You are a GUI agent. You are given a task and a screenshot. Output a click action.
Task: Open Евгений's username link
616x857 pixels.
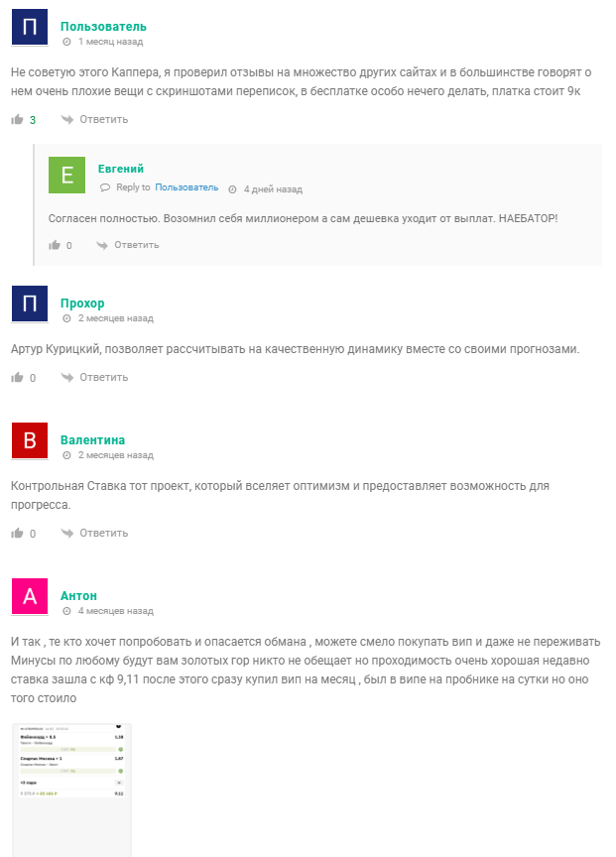[121, 169]
